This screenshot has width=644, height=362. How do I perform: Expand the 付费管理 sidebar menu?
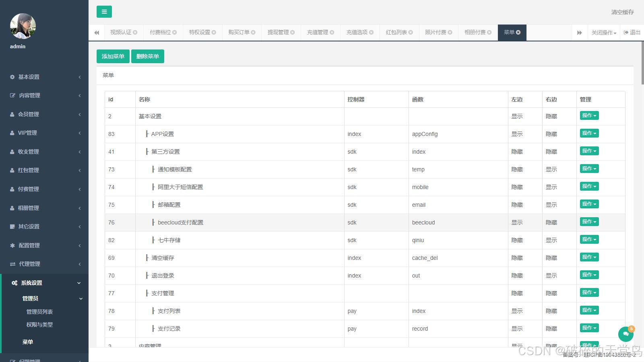point(44,189)
